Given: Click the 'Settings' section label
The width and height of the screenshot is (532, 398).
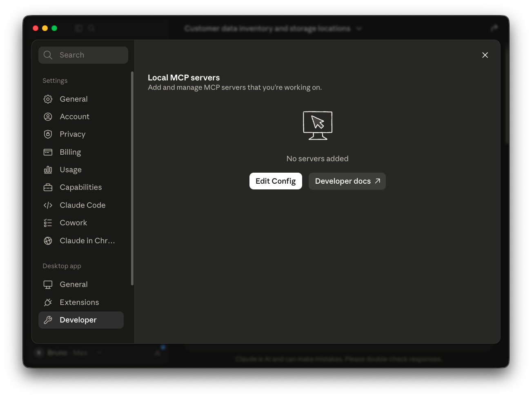Looking at the screenshot, I should [x=55, y=81].
